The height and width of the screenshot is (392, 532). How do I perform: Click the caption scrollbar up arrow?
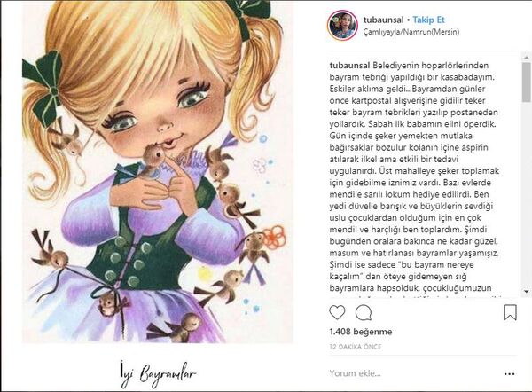[x=526, y=57]
